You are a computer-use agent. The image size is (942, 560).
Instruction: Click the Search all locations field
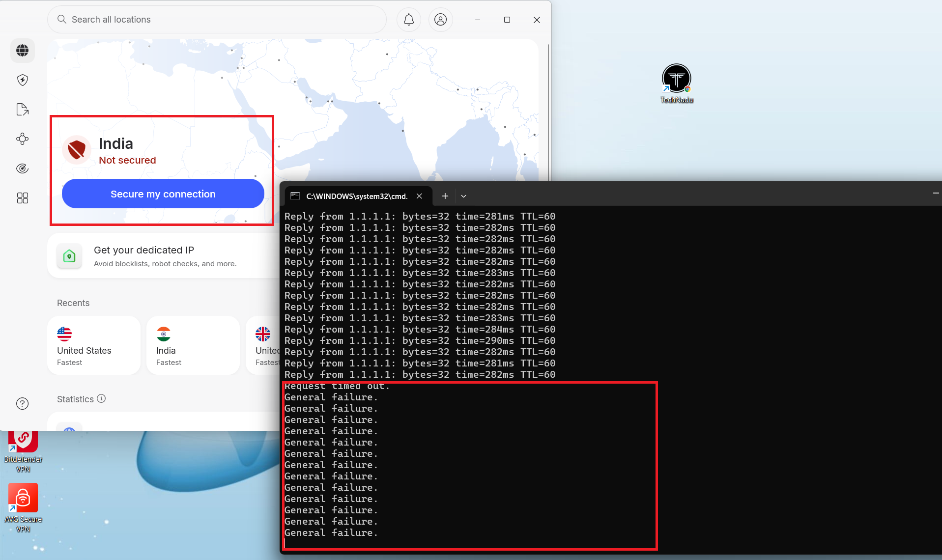tap(217, 20)
